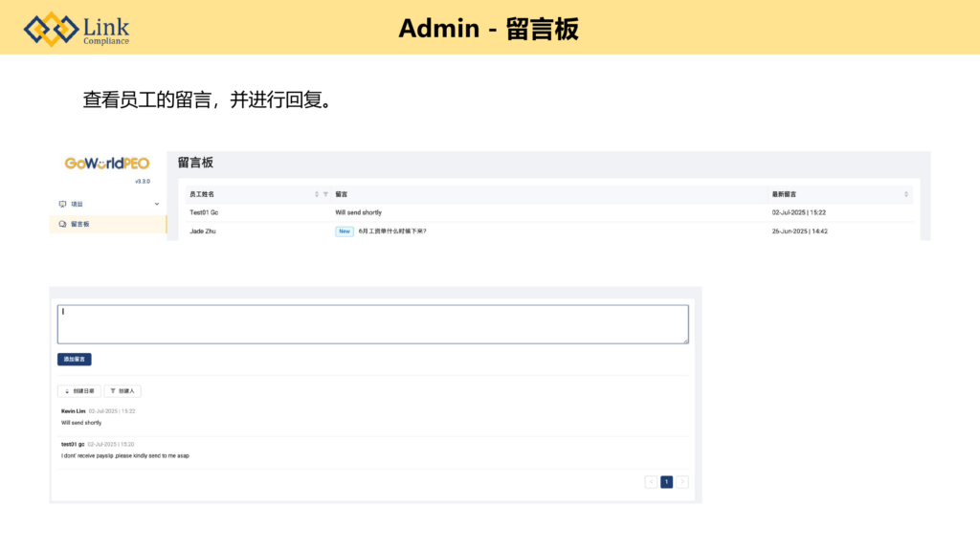Screen dimensions: 980x551
Task: Click the GoWorldPEO logo
Action: tap(107, 164)
